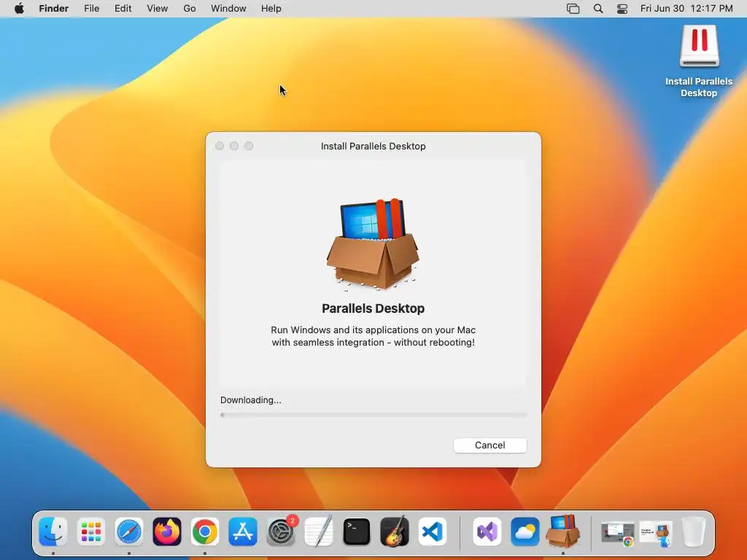747x560 pixels.
Task: Open the App Store from the Dock
Action: (x=243, y=532)
